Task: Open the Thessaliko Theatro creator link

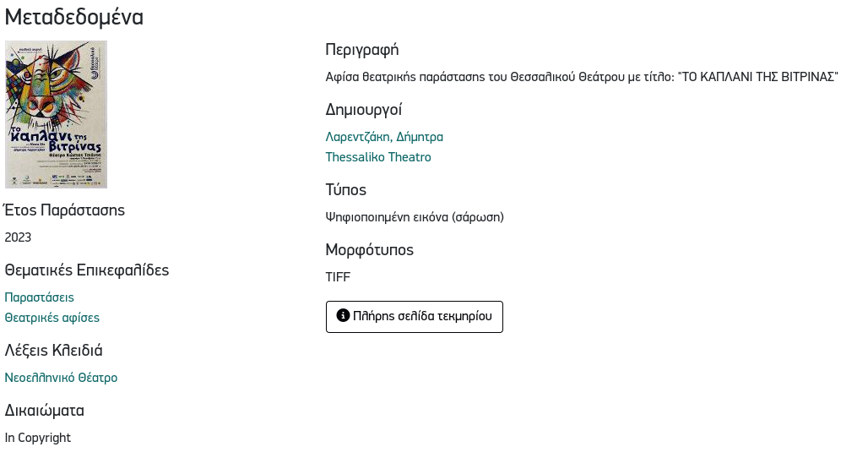Action: [378, 157]
